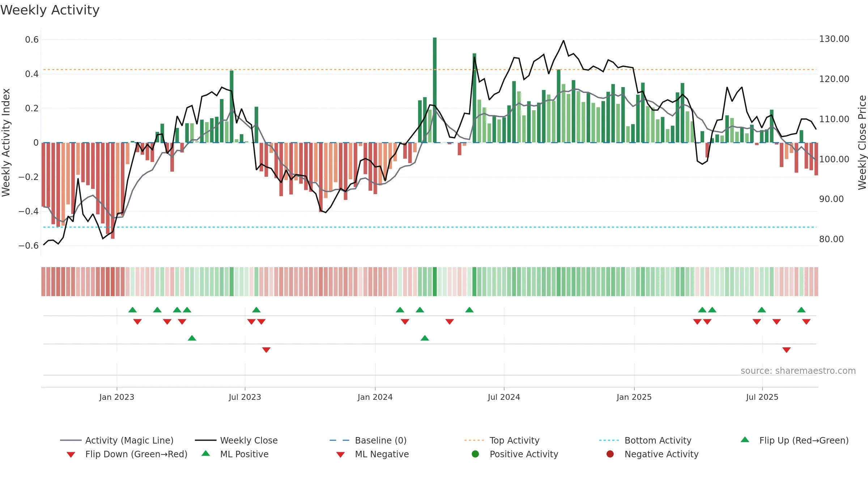This screenshot has width=868, height=488.
Task: Click the cyan Bottom Activity dotted line
Action: (430, 227)
